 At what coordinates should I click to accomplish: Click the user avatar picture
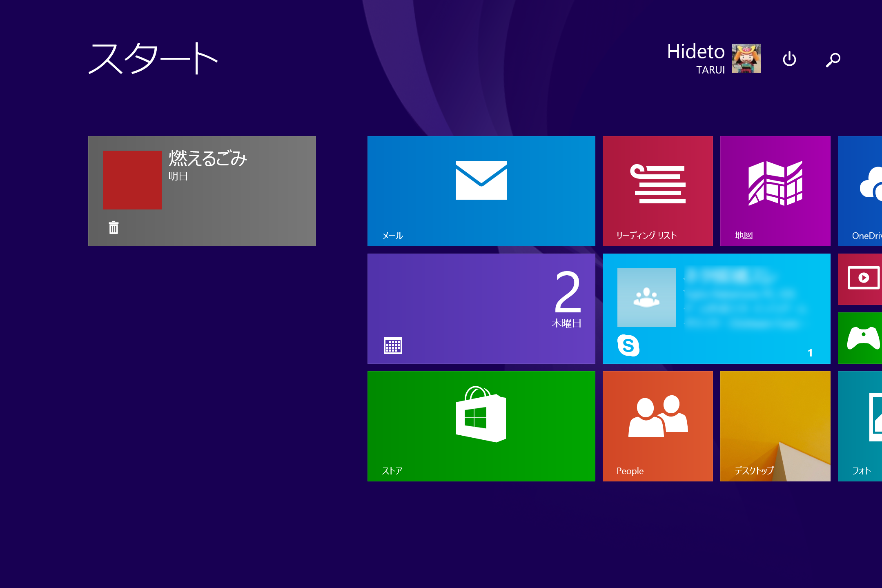pyautogui.click(x=746, y=58)
